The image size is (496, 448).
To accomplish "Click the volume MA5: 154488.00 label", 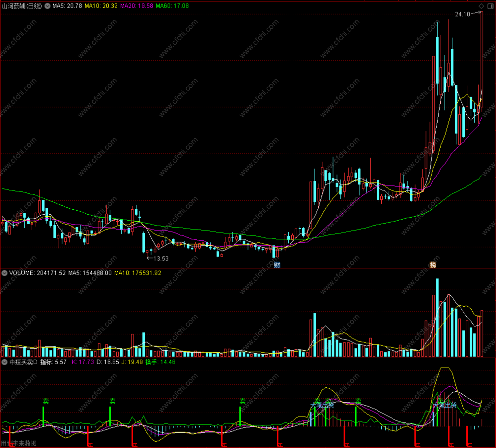I will tap(90, 273).
